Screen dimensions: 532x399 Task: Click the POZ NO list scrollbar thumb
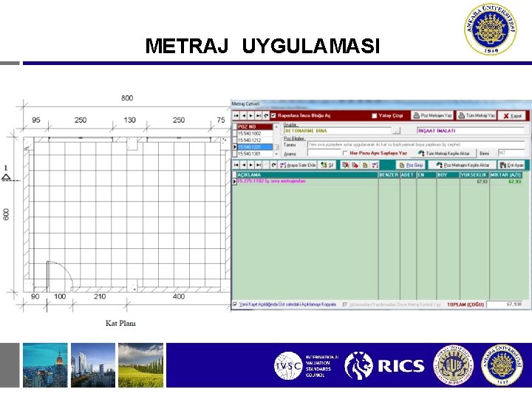click(x=276, y=147)
